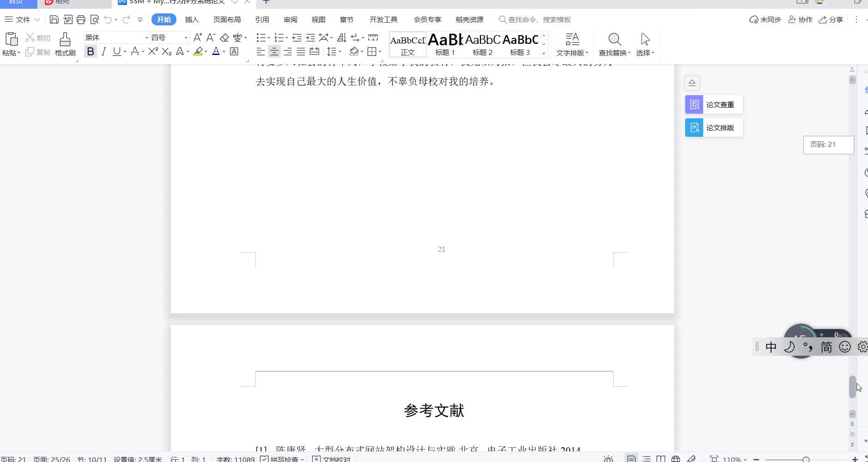Image resolution: width=868 pixels, height=462 pixels.
Task: Click the print icon in quick toolbar
Action: point(81,19)
